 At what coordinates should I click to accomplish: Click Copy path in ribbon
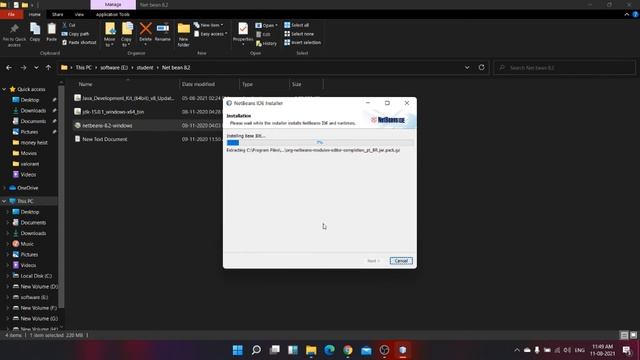click(76, 34)
